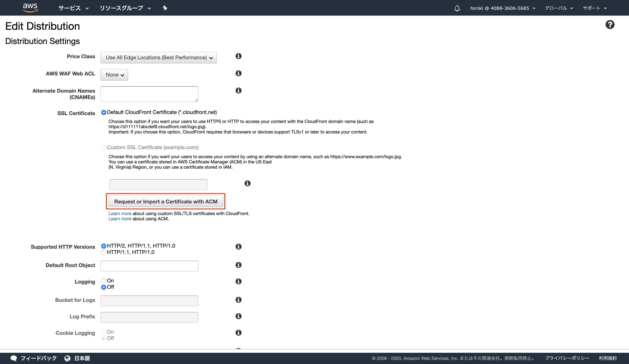Screen dimensions: 629x364
Task: Click the AWS logo home icon
Action: point(30,7)
